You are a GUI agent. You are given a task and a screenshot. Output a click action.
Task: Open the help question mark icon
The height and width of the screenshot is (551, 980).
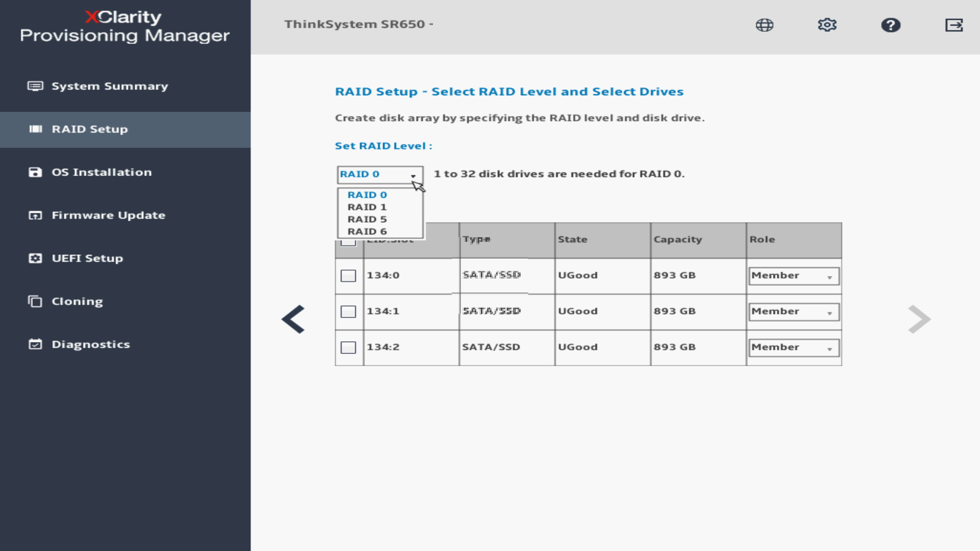pos(891,25)
